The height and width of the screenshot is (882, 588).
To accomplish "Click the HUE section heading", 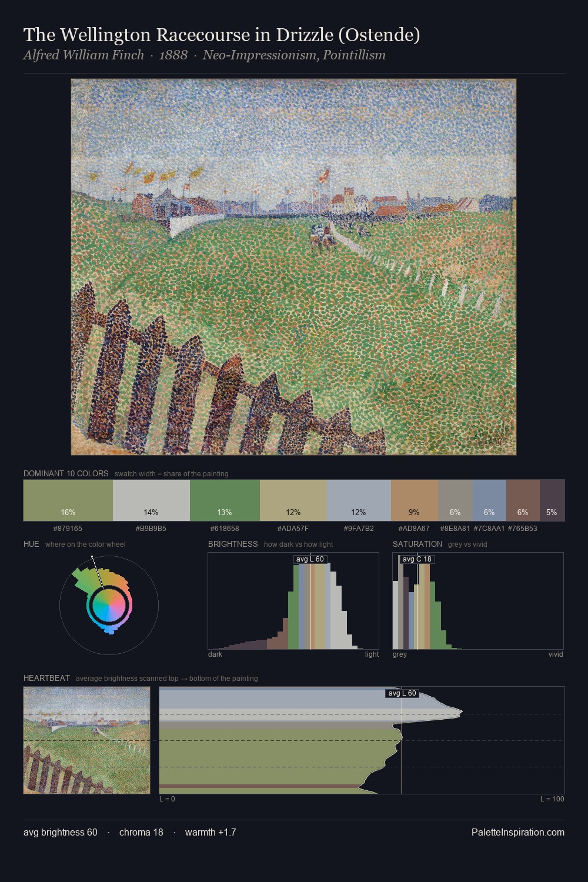I will point(31,544).
